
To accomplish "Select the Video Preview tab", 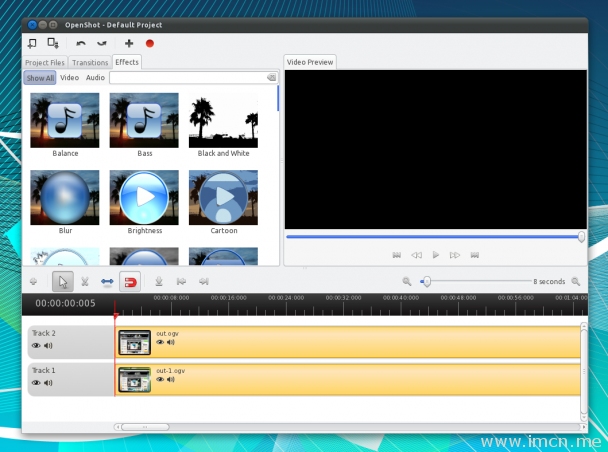I will 310,62.
